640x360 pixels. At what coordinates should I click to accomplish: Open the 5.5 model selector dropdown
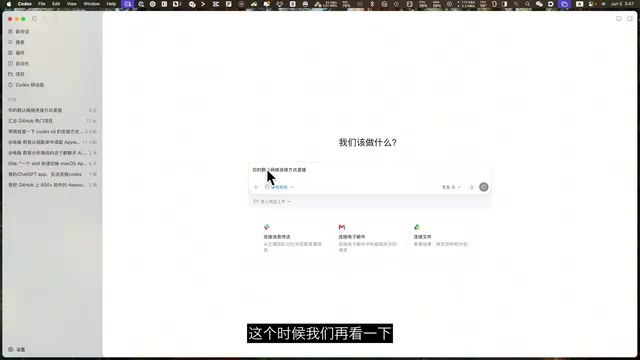pyautogui.click(x=451, y=187)
